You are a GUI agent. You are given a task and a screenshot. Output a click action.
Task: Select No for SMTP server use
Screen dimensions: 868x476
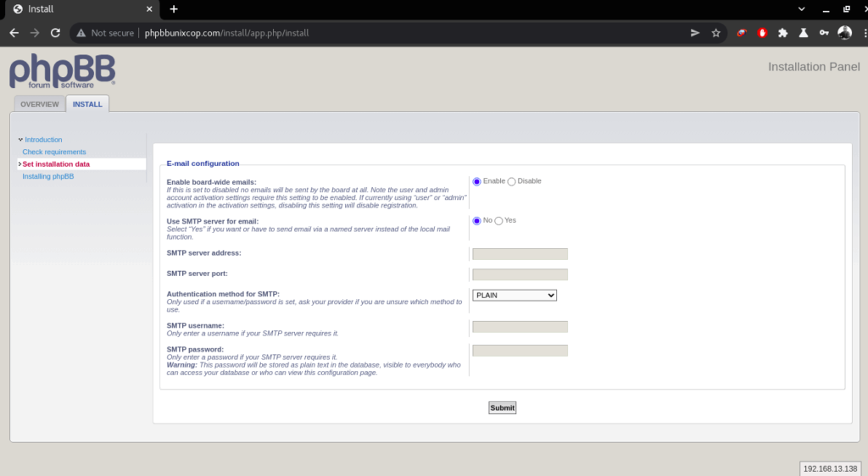[x=476, y=221]
